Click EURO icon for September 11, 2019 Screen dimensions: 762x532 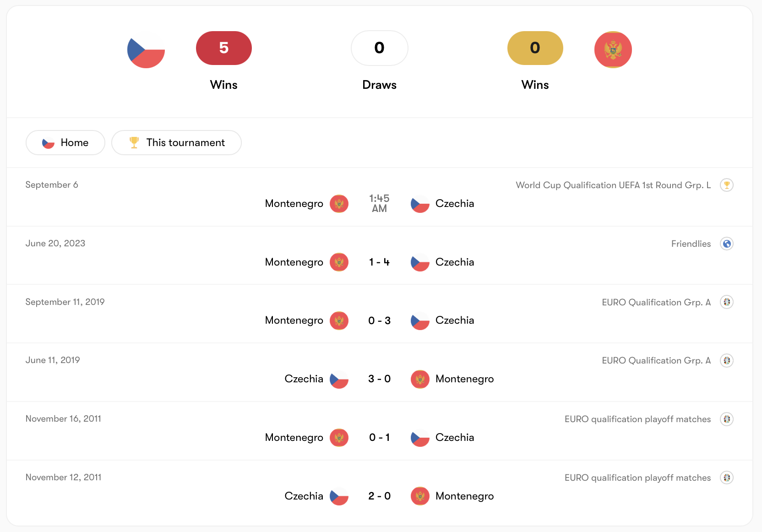(x=726, y=302)
